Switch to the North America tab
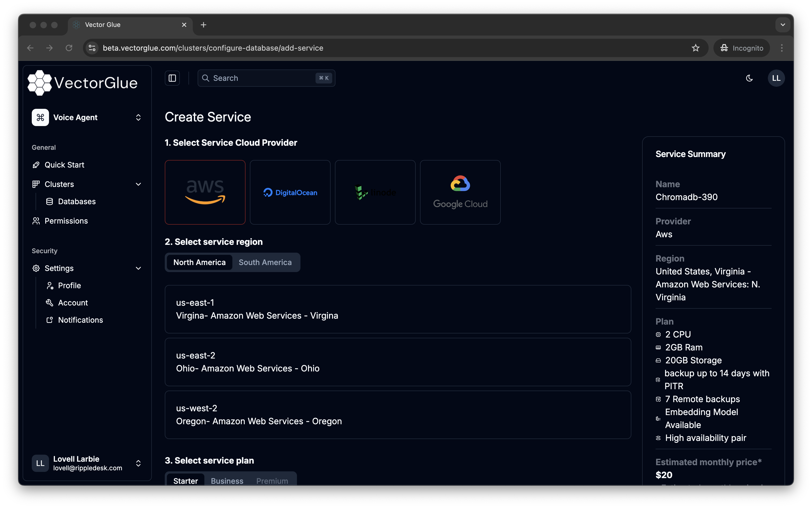Viewport: 812px width, 508px height. pyautogui.click(x=199, y=262)
